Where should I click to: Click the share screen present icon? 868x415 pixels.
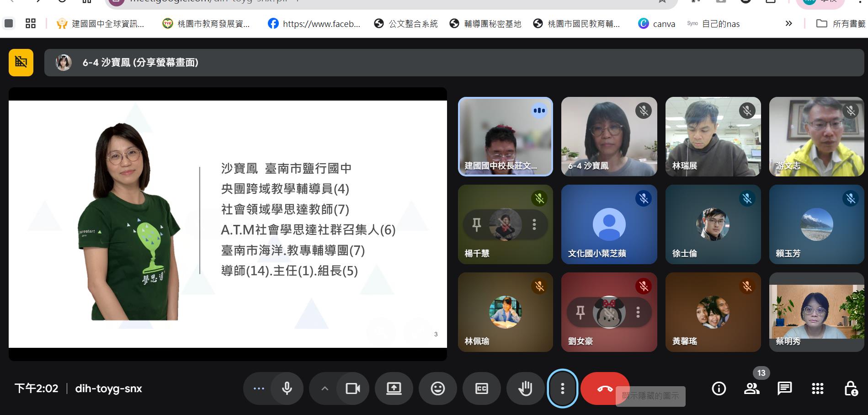(x=394, y=388)
